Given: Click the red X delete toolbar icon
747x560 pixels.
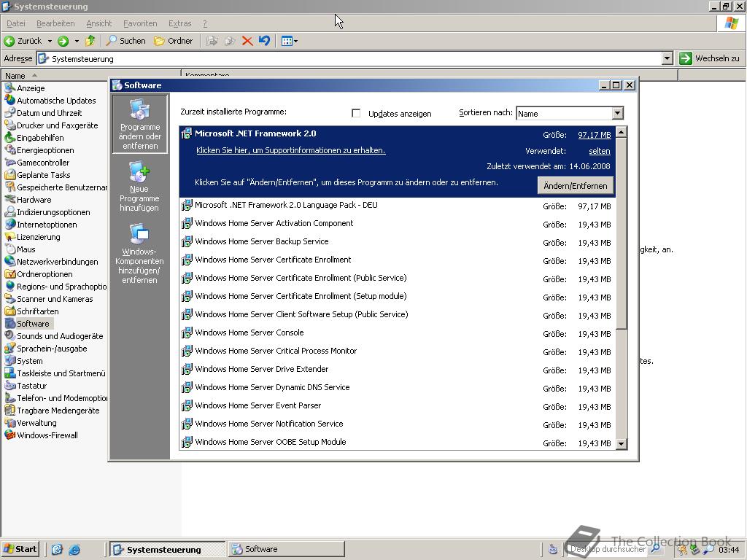Looking at the screenshot, I should pyautogui.click(x=247, y=41).
